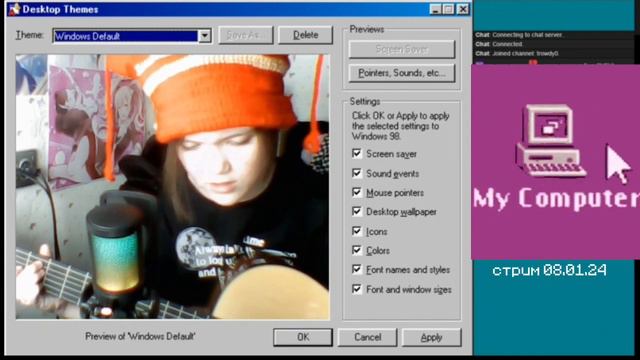Toggle the Mouse pointers checkbox
The width and height of the screenshot is (640, 360).
click(x=357, y=192)
